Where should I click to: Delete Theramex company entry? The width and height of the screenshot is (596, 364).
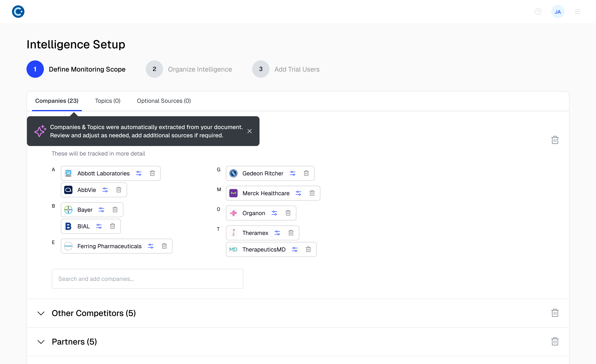coord(291,233)
